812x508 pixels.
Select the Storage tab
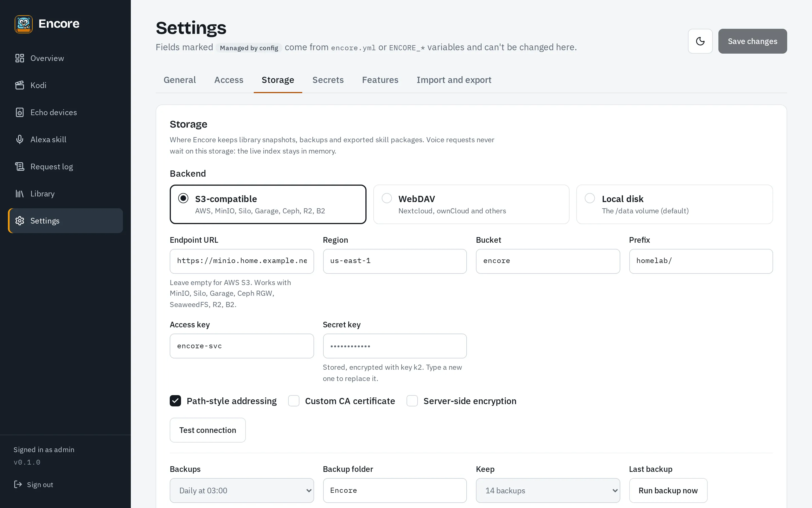click(278, 80)
